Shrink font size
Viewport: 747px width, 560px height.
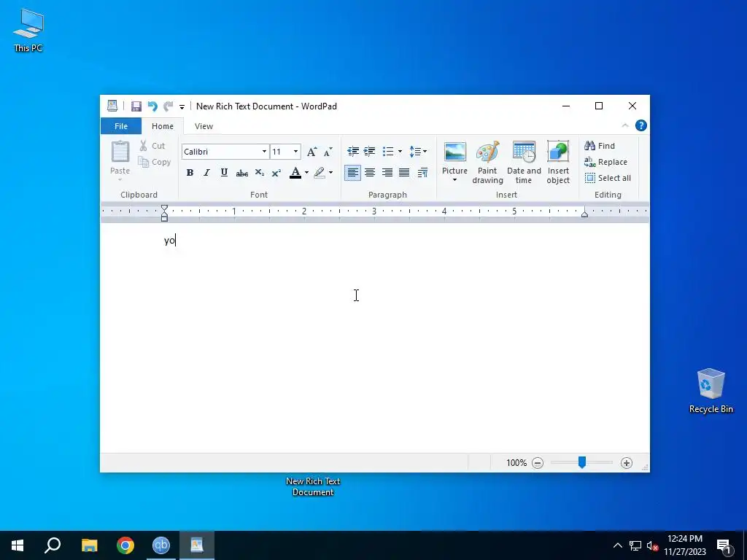click(x=328, y=152)
